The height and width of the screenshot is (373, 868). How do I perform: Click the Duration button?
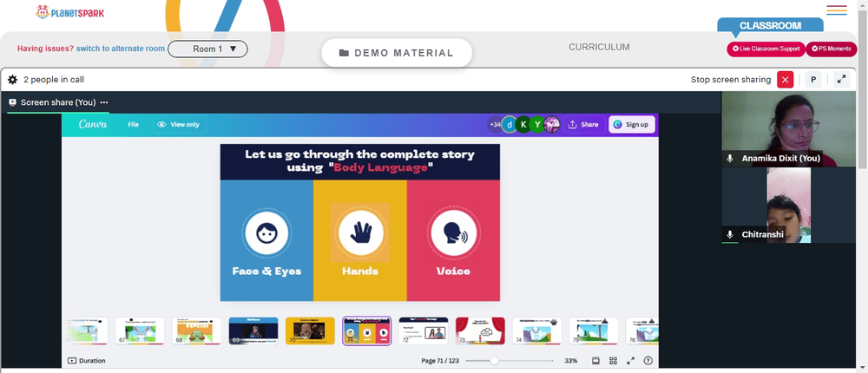click(x=87, y=360)
